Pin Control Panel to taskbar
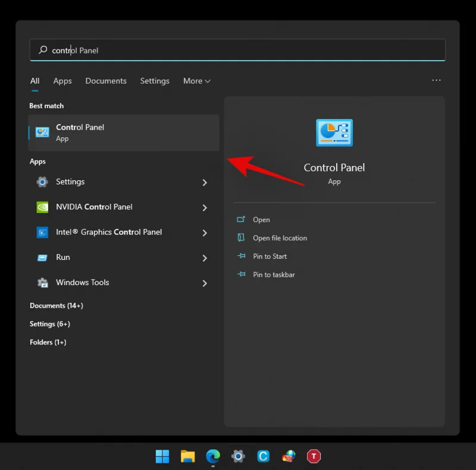 tap(274, 274)
